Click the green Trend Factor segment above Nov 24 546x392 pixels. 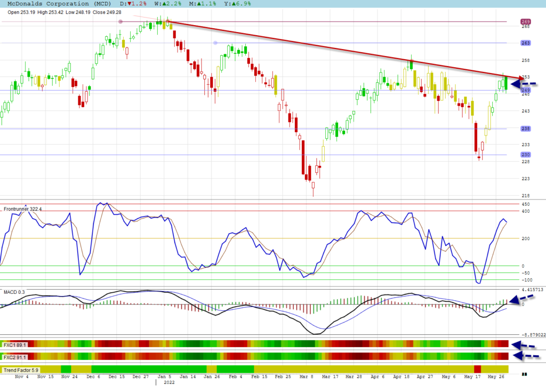(x=66, y=369)
